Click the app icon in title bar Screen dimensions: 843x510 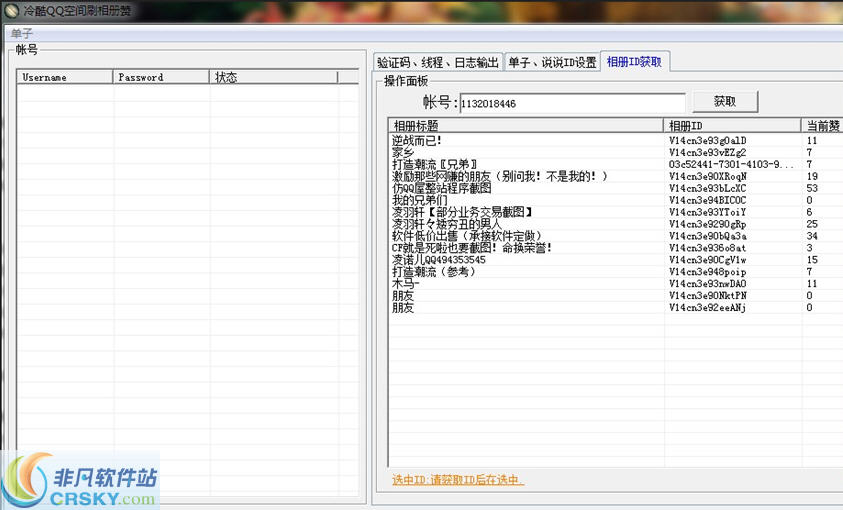pos(11,10)
